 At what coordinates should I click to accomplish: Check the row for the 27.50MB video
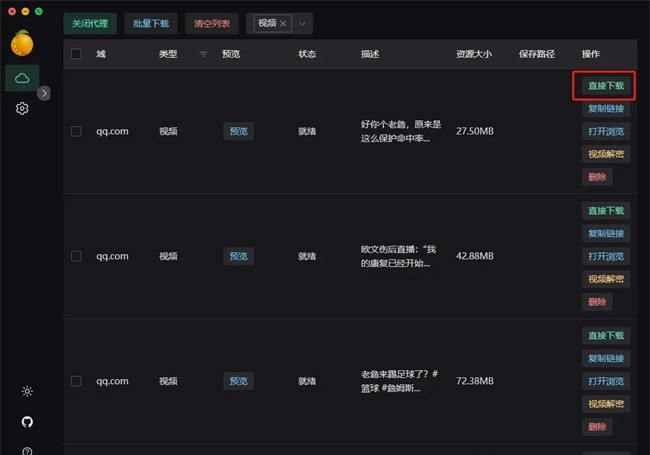pyautogui.click(x=76, y=131)
